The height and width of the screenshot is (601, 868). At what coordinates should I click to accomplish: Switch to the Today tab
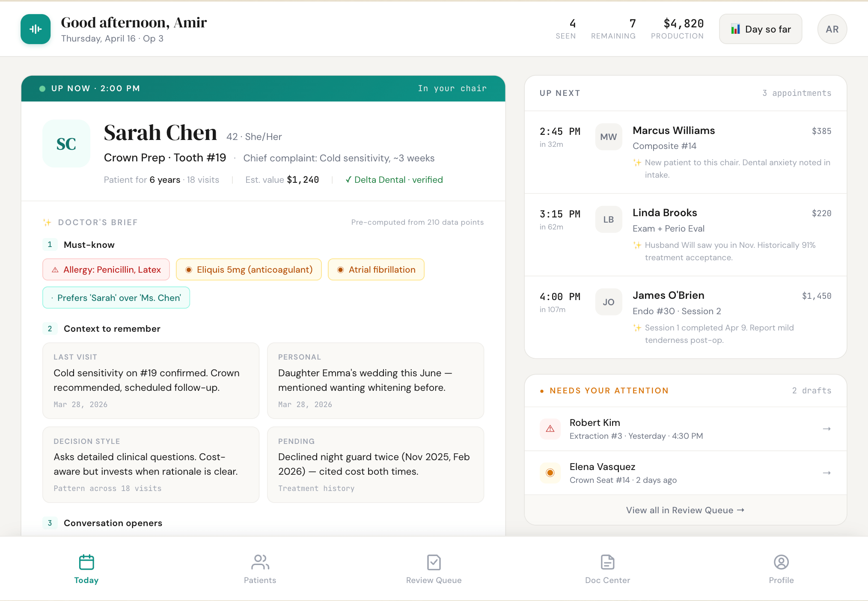tap(86, 569)
